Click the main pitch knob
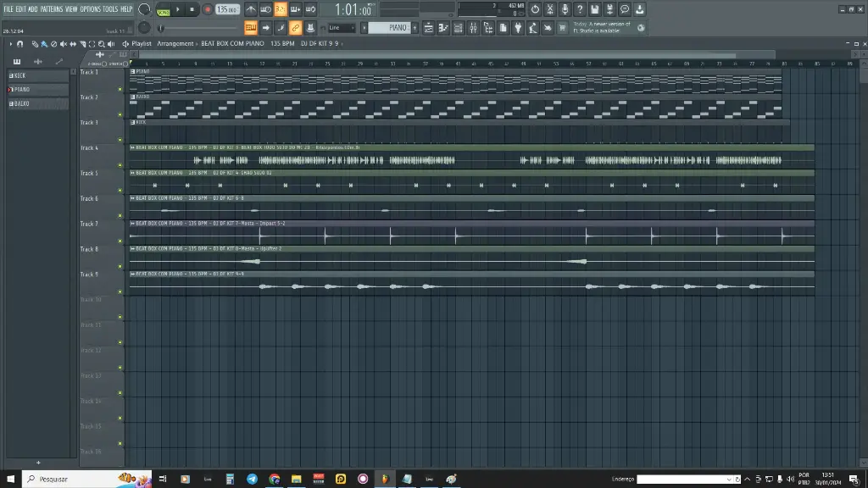Viewport: 868px width, 488px height. pyautogui.click(x=144, y=27)
